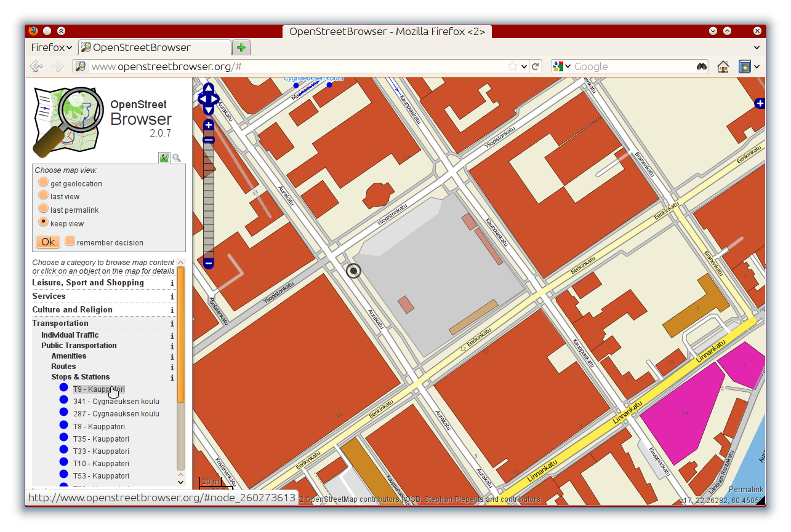This screenshot has height=532, width=791.
Task: Click the orange sidebar scrollbar thumb
Action: click(x=181, y=335)
